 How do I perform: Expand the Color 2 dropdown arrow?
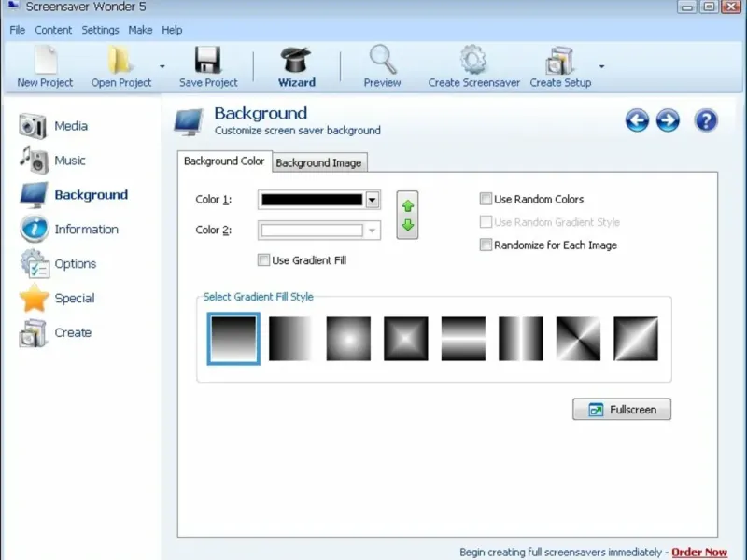coord(373,231)
